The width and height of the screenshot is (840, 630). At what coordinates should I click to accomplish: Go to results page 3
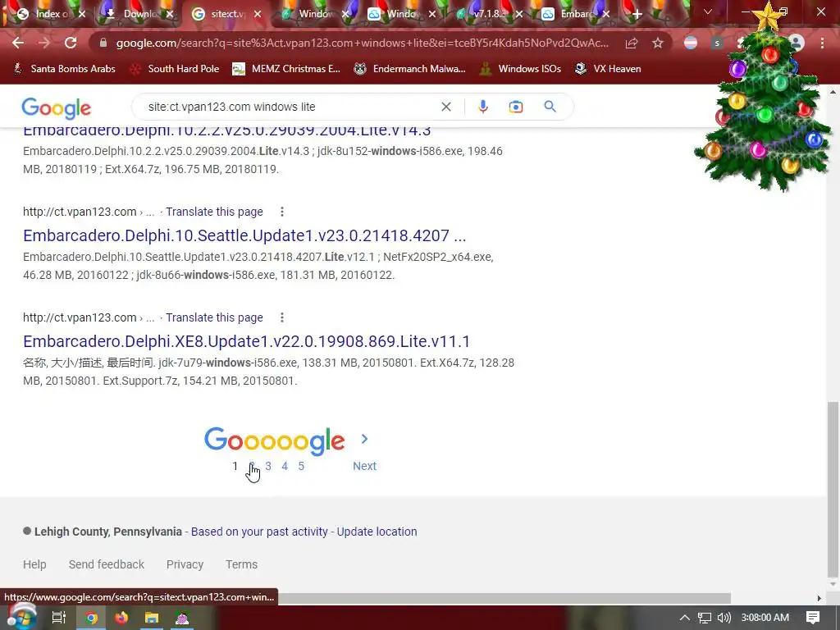pos(268,466)
